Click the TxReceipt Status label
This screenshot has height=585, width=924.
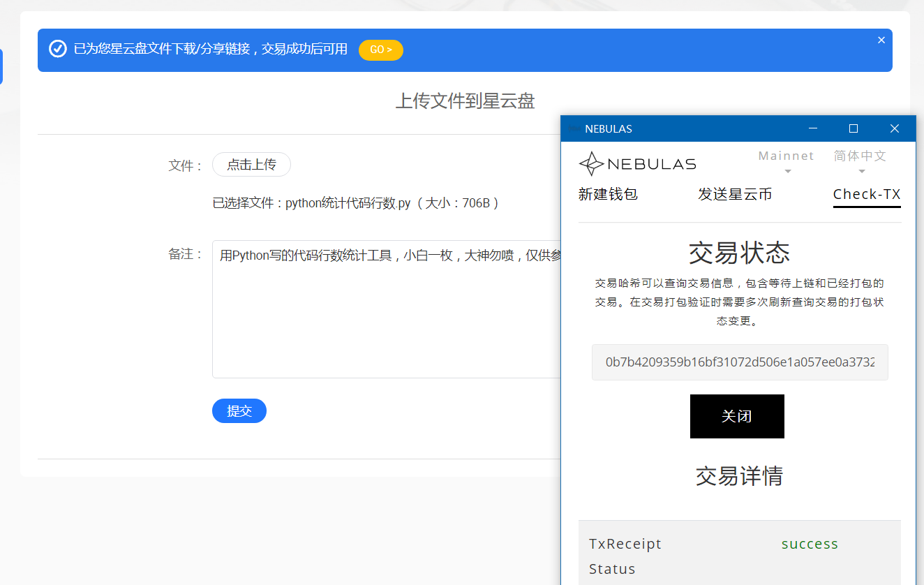(x=625, y=556)
